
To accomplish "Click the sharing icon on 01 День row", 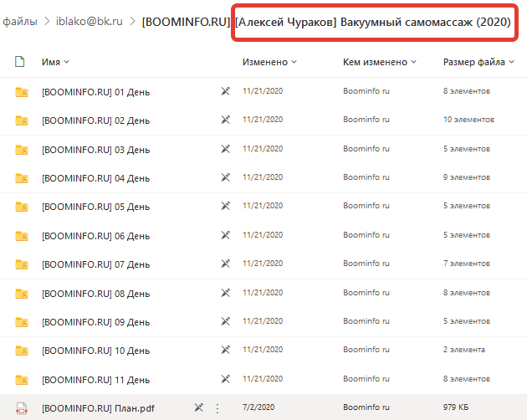I will tap(226, 91).
